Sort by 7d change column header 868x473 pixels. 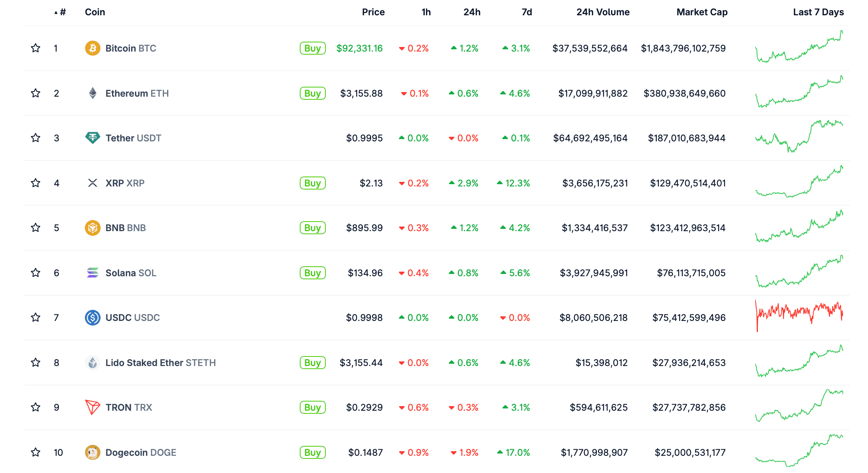pyautogui.click(x=527, y=12)
